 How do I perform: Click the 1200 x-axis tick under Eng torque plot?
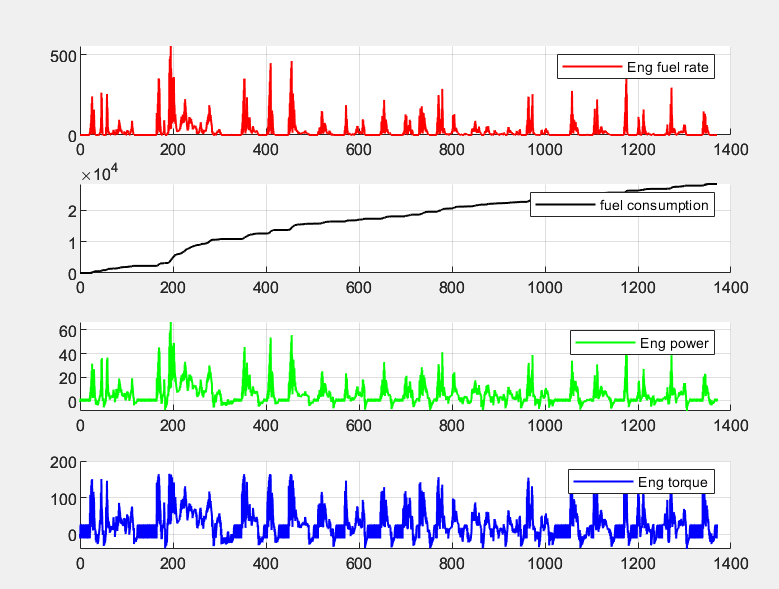(638, 564)
